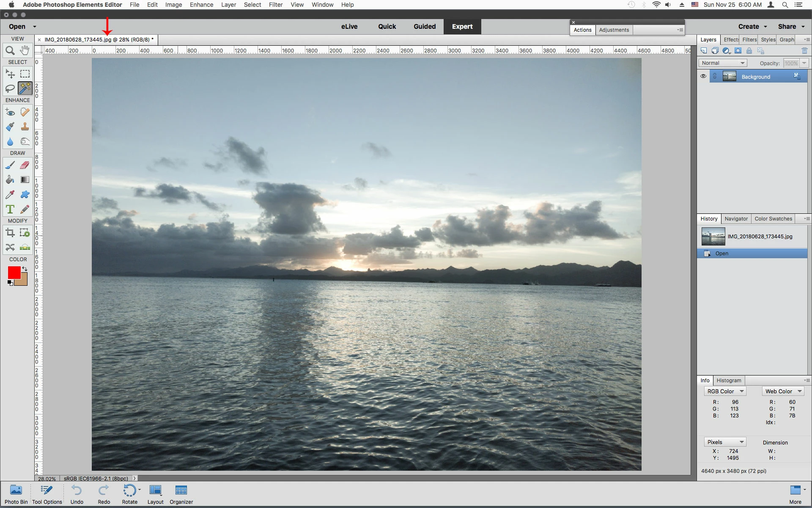Image resolution: width=812 pixels, height=508 pixels.
Task: Select the Clone Stamp tool
Action: click(25, 127)
